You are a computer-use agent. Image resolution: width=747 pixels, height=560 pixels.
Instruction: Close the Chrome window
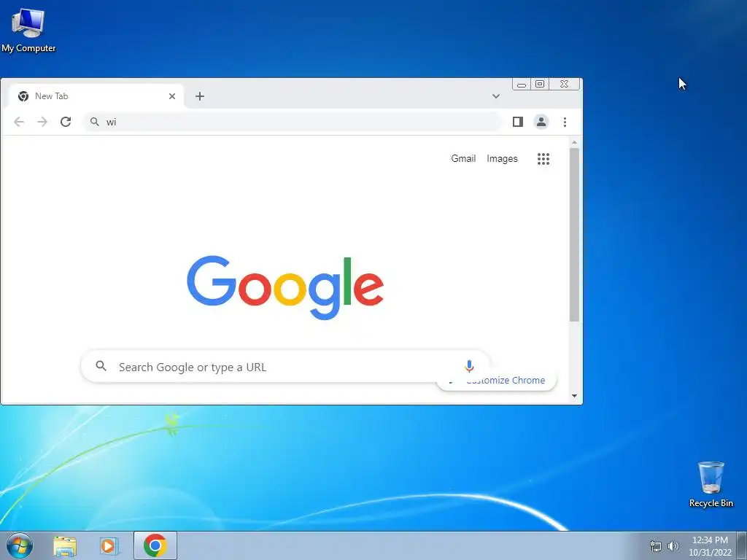pyautogui.click(x=564, y=85)
